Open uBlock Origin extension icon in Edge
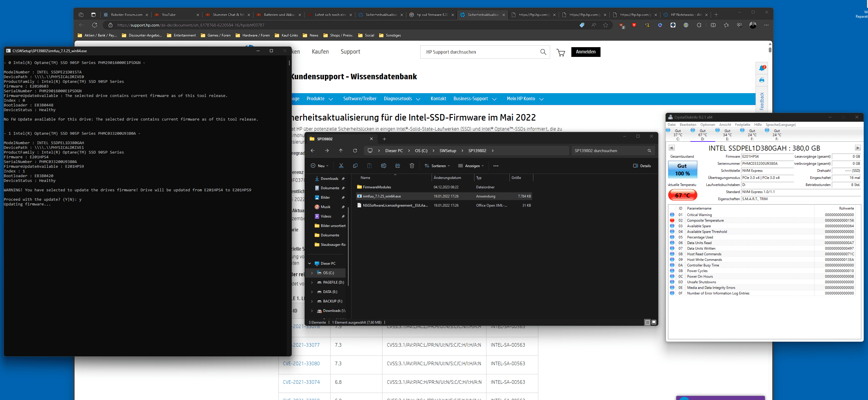Screen dimensions: 868x400 coord(622,25)
